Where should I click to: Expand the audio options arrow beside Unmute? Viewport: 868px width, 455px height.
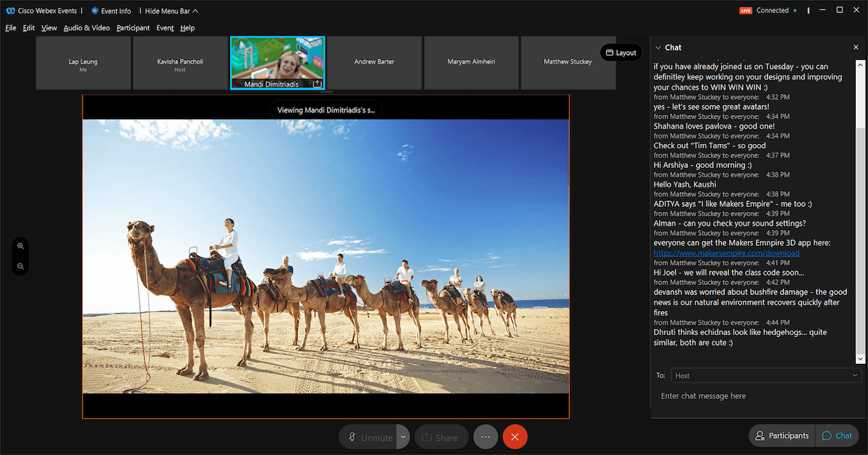[x=403, y=437]
